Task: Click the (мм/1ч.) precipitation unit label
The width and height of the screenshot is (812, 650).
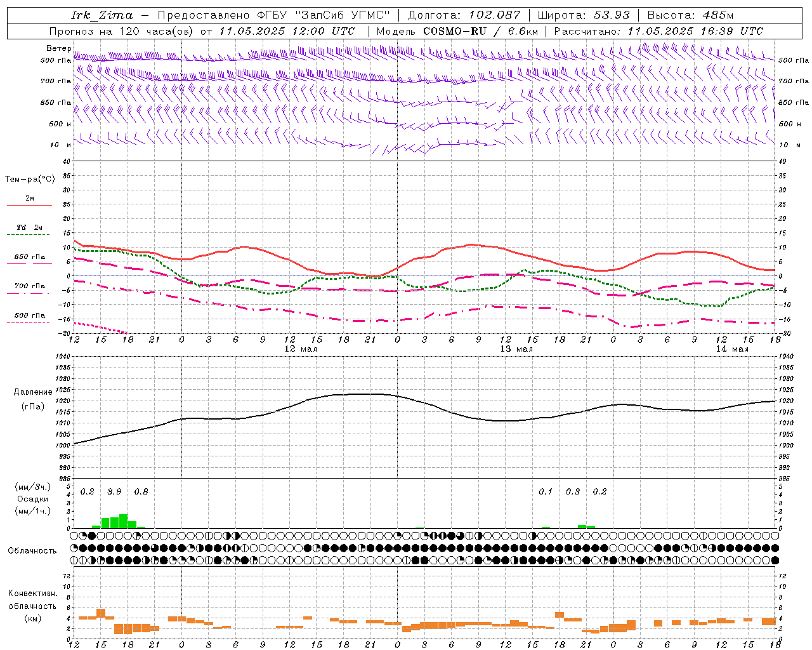Action: [33, 510]
